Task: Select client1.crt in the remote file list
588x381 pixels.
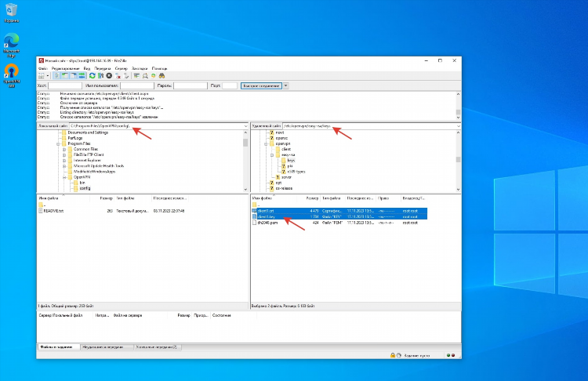Action: pyautogui.click(x=339, y=211)
